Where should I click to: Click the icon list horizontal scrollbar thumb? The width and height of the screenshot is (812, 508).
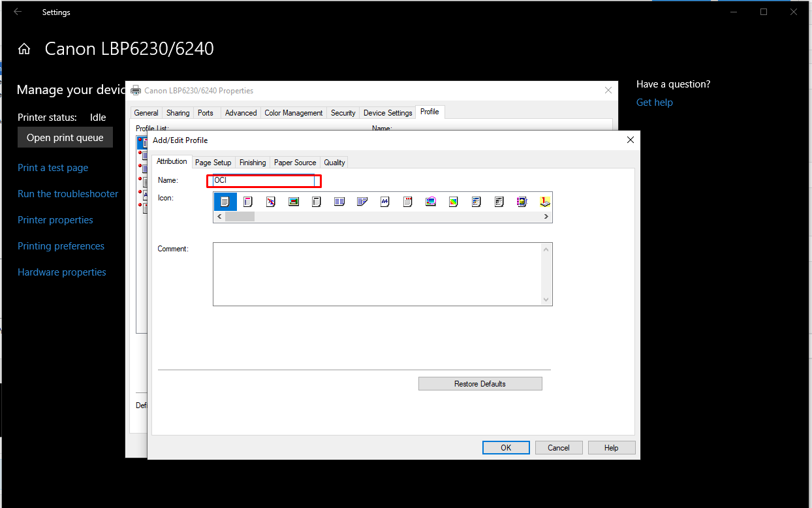point(240,217)
